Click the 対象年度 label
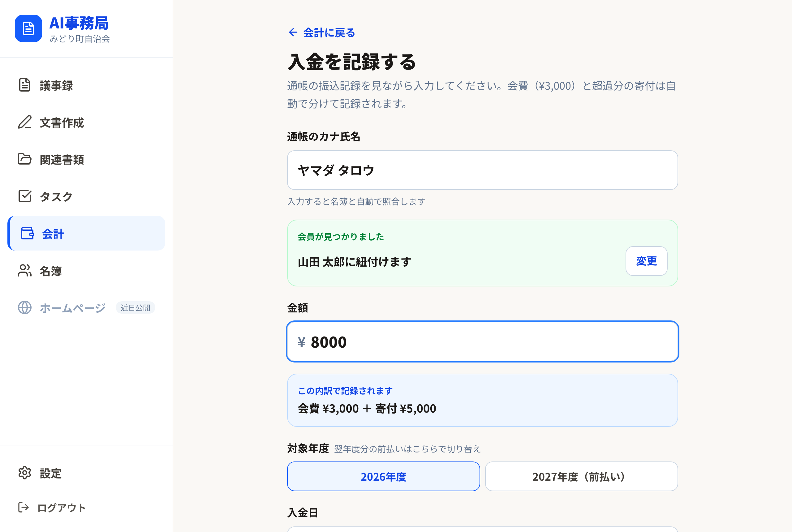The width and height of the screenshot is (792, 532). [x=308, y=448]
